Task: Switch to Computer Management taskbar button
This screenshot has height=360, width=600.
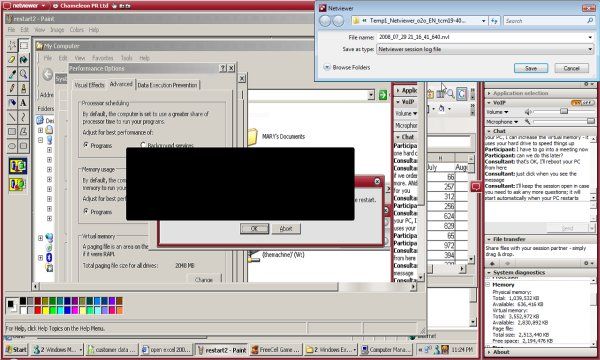Action: coord(386,350)
